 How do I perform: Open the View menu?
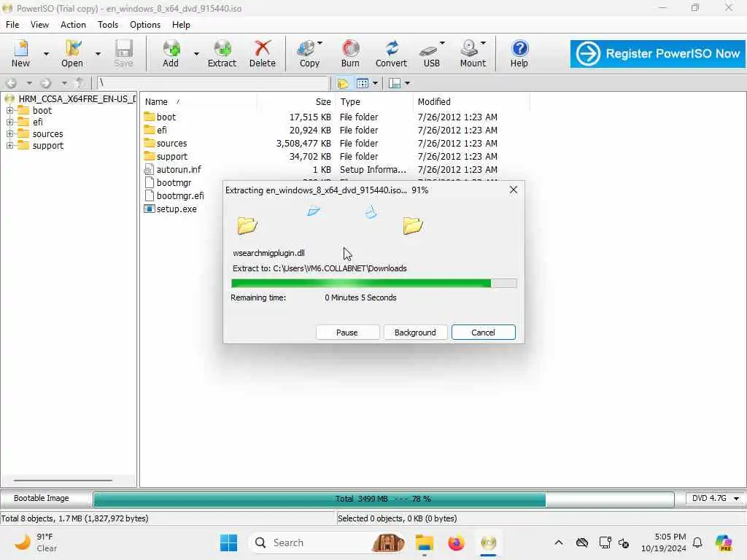(39, 25)
